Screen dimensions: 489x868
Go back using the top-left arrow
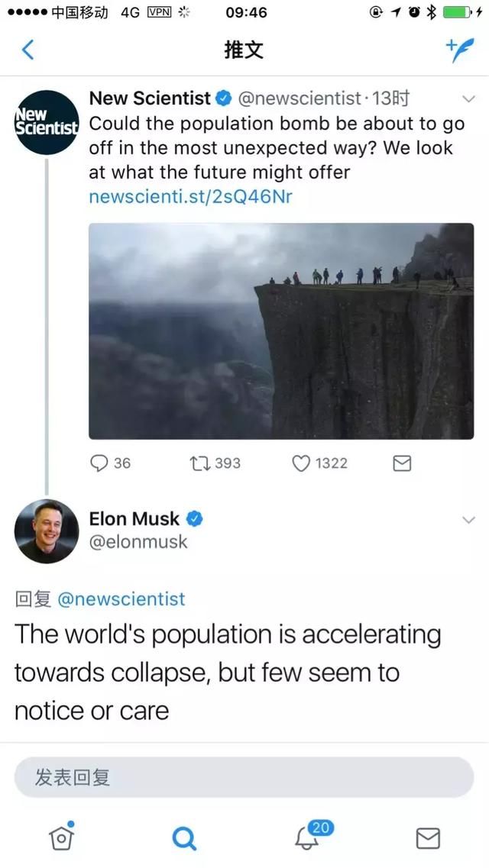[x=28, y=50]
